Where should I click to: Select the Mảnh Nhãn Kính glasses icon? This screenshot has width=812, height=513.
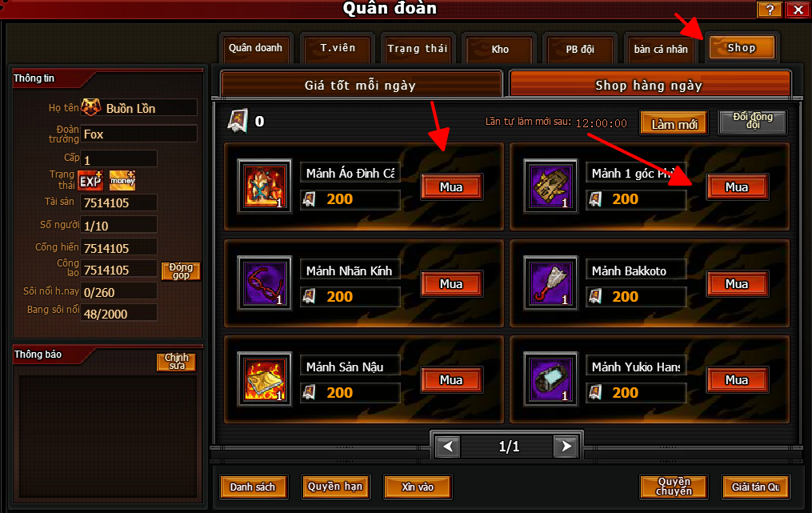click(265, 283)
